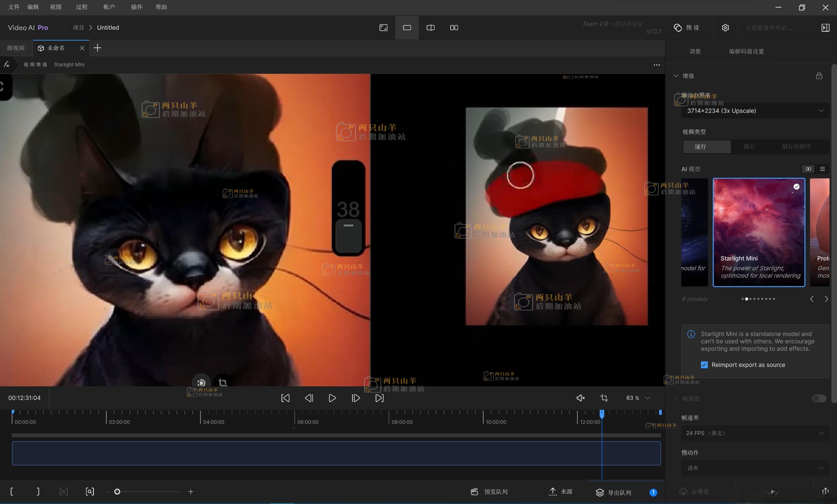This screenshot has height=504, width=837.
Task: Open the 24 FPS frame rate dropdown
Action: pos(755,433)
